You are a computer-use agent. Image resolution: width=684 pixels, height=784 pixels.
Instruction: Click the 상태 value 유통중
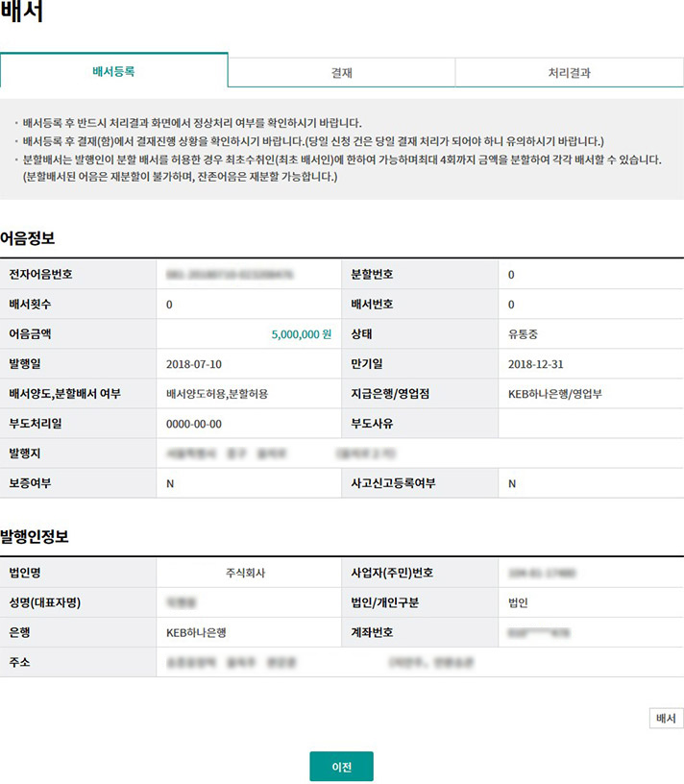point(525,334)
